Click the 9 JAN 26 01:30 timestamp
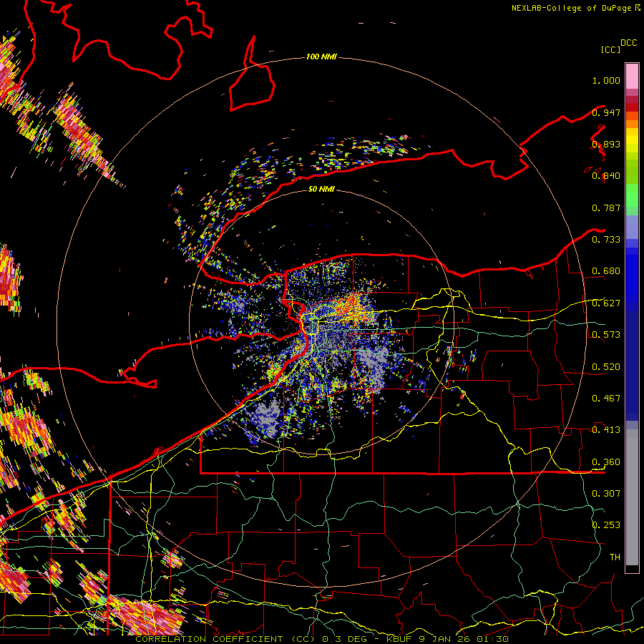 pyautogui.click(x=464, y=639)
